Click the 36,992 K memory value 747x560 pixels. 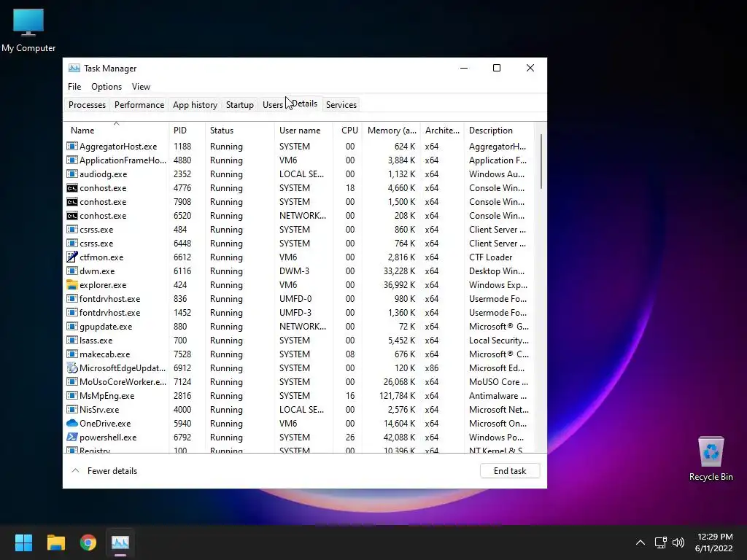tap(399, 285)
